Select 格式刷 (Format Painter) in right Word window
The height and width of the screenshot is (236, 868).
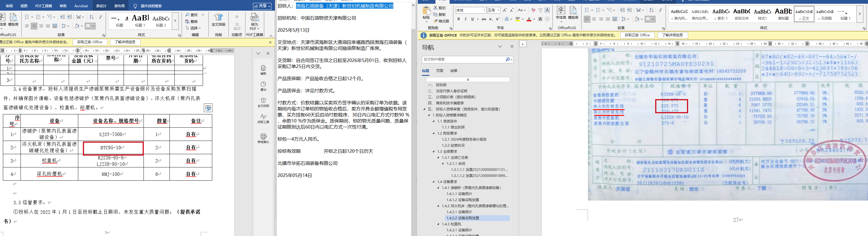point(442,21)
